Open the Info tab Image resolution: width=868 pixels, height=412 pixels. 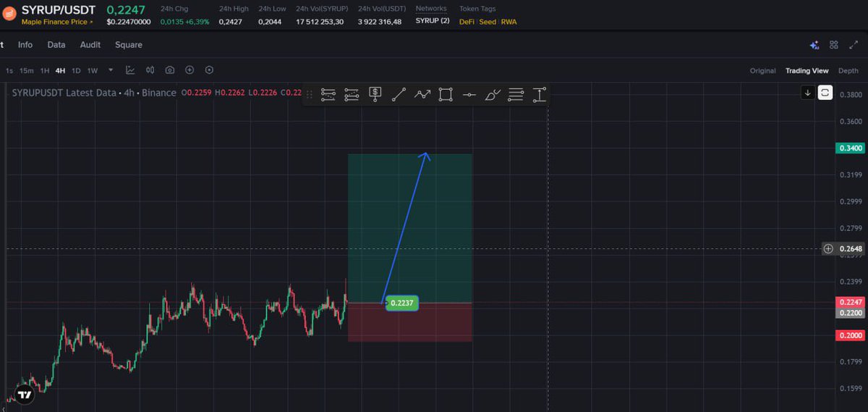click(x=25, y=45)
